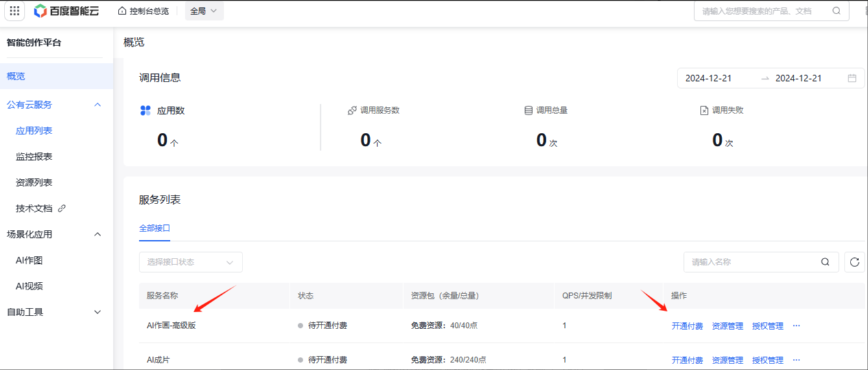Screen dimensions: 868x370
Task: Click the 调用信息 heading
Action: point(159,78)
